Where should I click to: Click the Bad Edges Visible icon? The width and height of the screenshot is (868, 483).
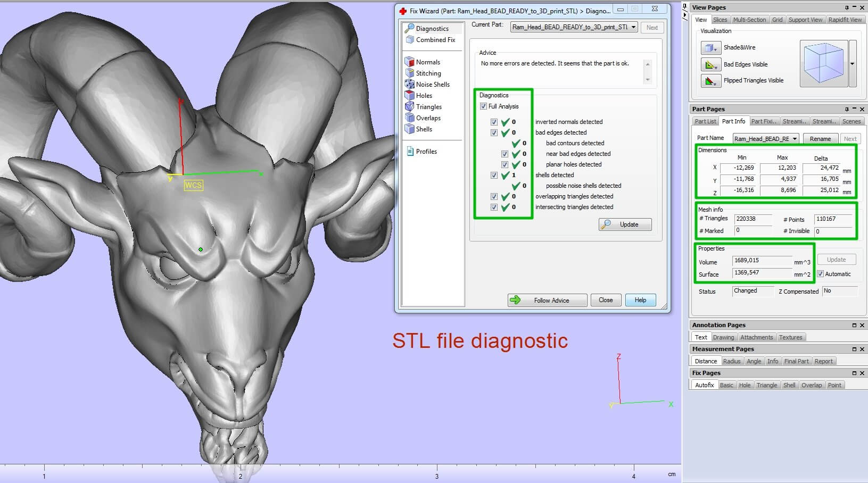coord(710,64)
